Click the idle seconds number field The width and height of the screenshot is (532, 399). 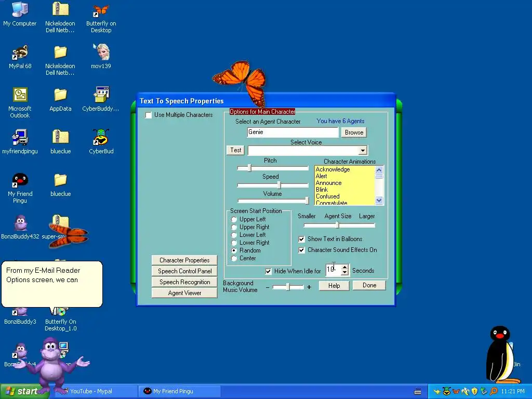point(334,270)
